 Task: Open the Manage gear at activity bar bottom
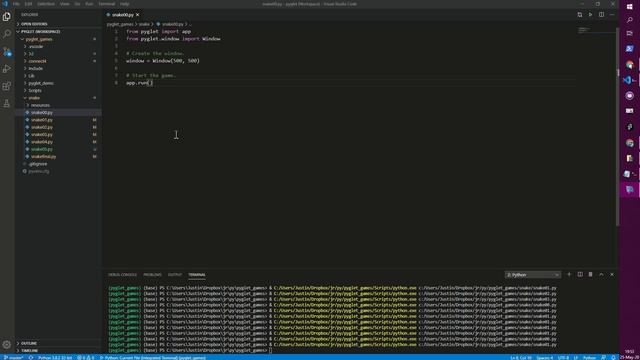7,345
